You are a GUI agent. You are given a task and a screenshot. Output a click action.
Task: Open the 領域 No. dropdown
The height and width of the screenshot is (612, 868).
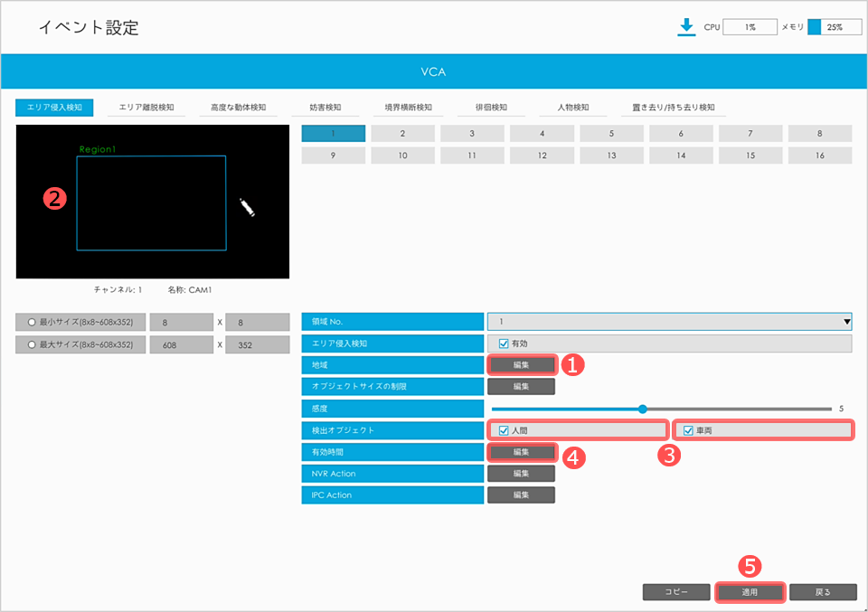point(669,322)
